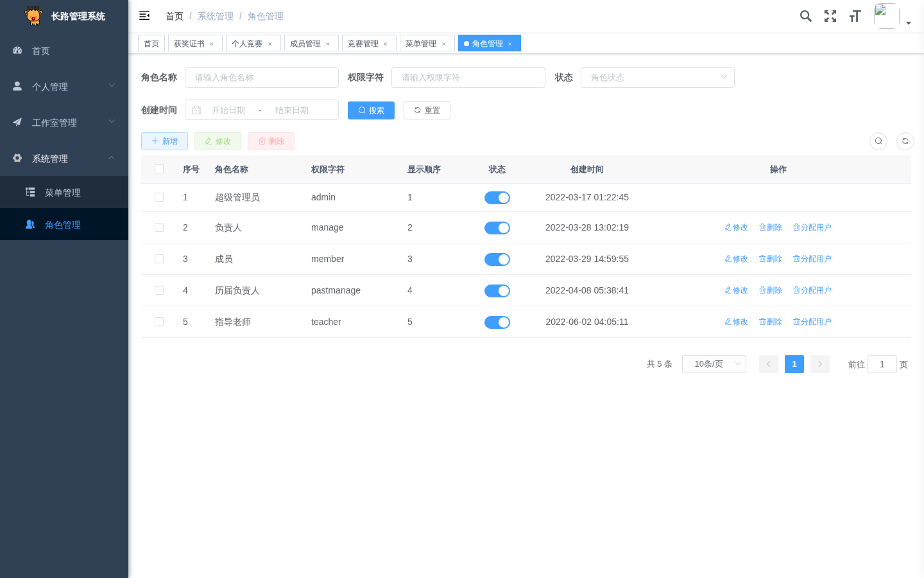
Task: Toggle status switch for 历届负责人
Action: (x=497, y=291)
